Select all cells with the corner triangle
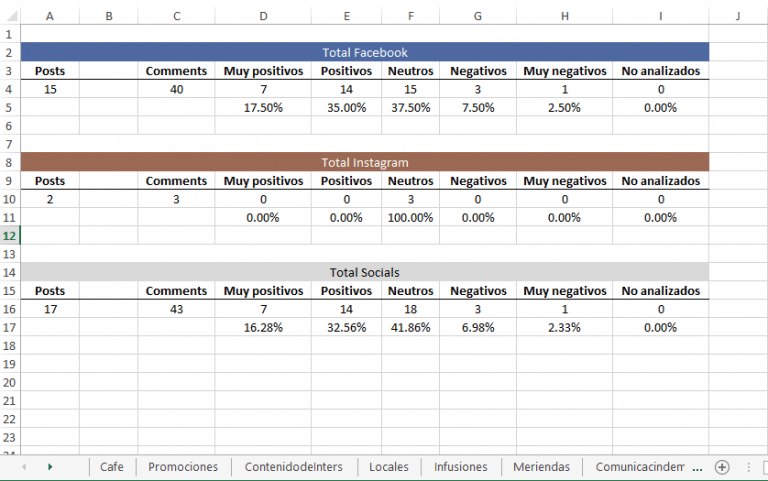This screenshot has height=481, width=768. point(12,17)
